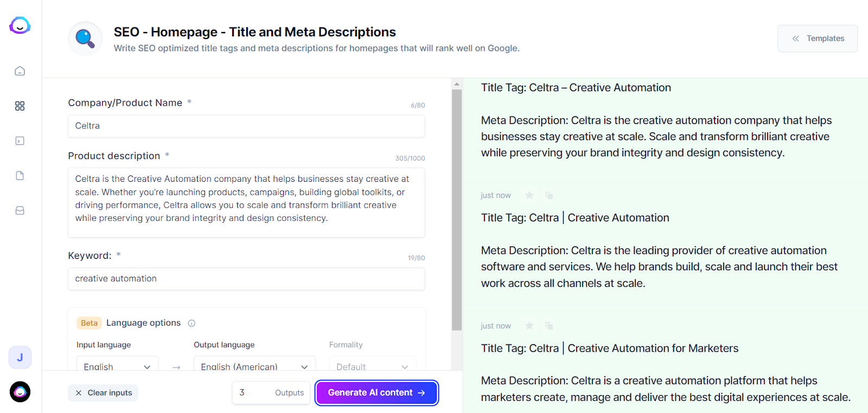This screenshot has height=413, width=868.
Task: Go back to Templates
Action: click(817, 39)
